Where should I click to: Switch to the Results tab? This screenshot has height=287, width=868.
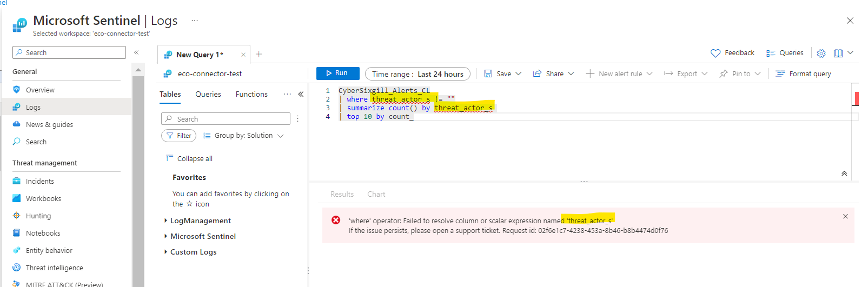point(342,194)
